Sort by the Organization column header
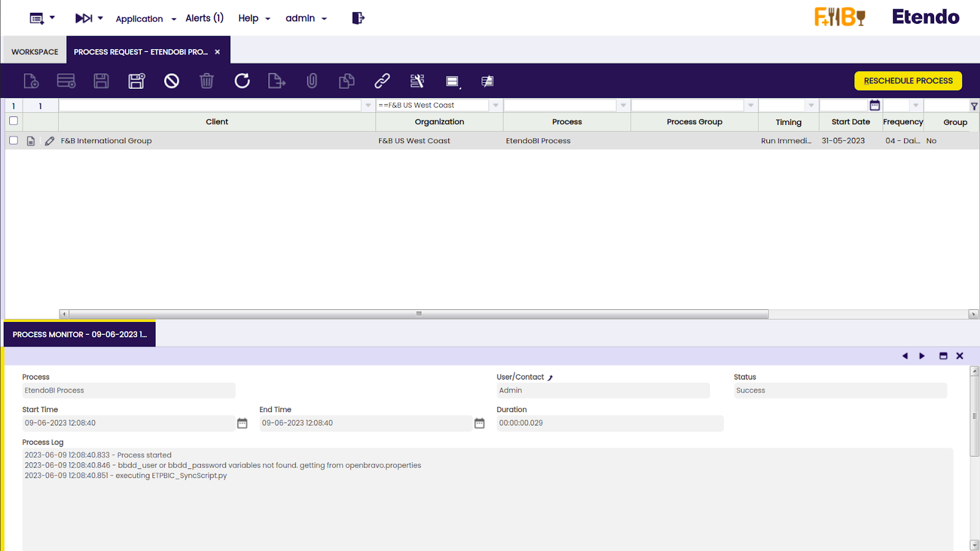Image resolution: width=980 pixels, height=551 pixels. [439, 122]
